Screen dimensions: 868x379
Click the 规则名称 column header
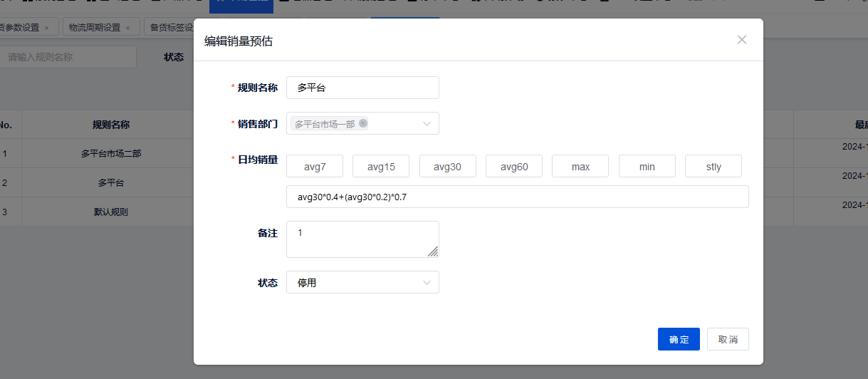pyautogui.click(x=111, y=124)
